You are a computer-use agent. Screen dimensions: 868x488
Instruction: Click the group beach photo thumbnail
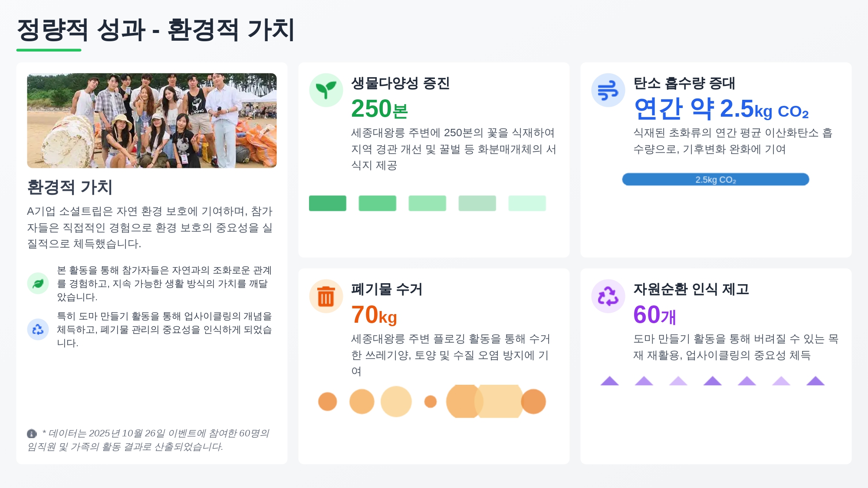coord(152,121)
